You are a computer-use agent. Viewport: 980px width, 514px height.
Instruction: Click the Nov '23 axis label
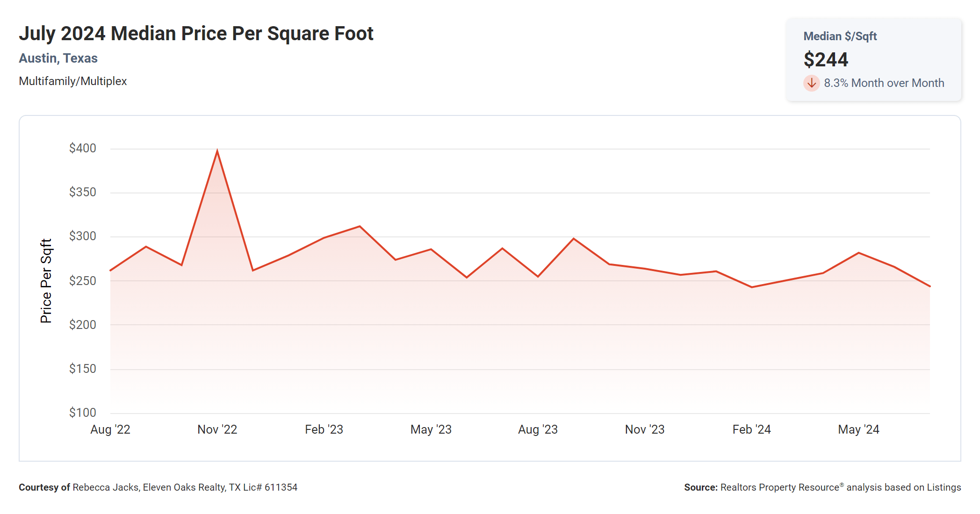(644, 429)
